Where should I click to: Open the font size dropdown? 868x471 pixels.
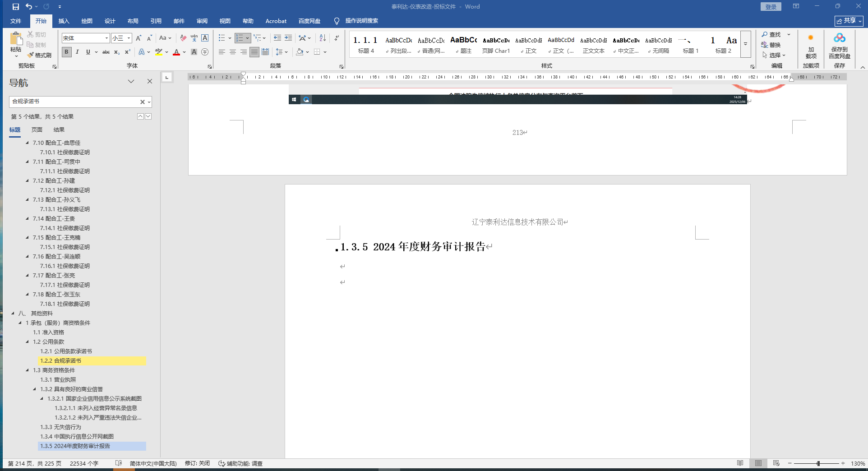129,38
